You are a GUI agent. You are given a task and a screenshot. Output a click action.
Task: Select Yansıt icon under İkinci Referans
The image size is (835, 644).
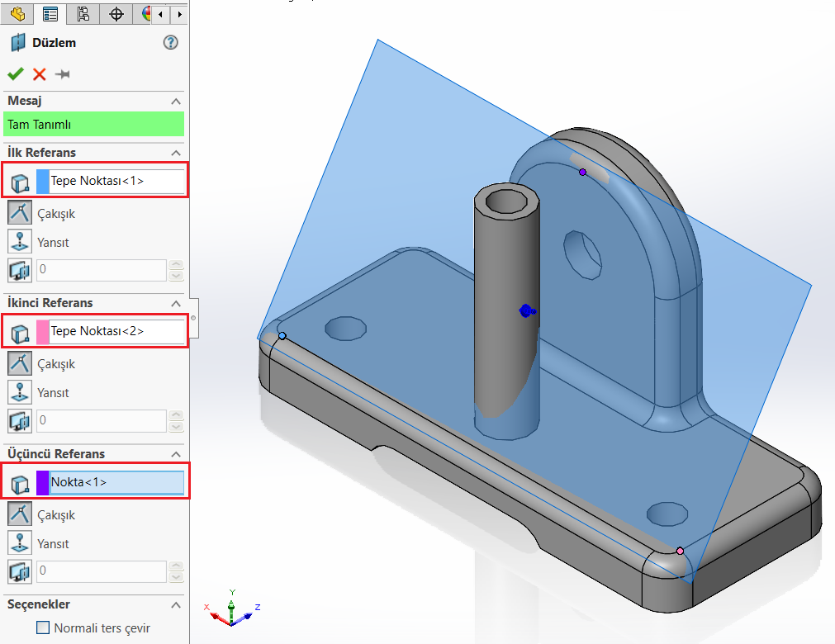pyautogui.click(x=20, y=392)
